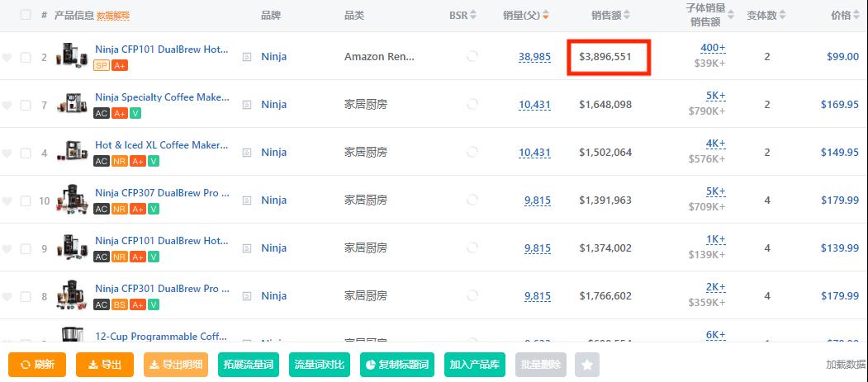The width and height of the screenshot is (868, 382).
Task: Click the heart icon on the Hot & Iced XL row
Action: point(7,153)
